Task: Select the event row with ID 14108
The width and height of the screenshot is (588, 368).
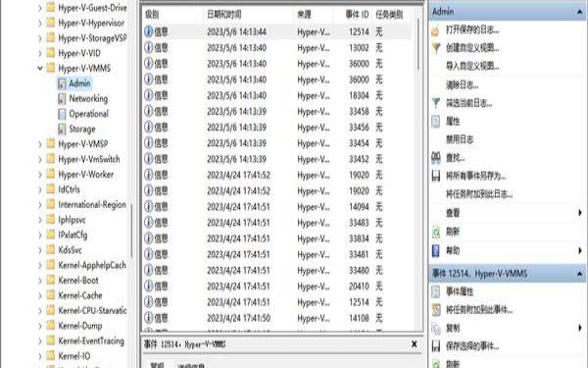Action: click(276, 318)
